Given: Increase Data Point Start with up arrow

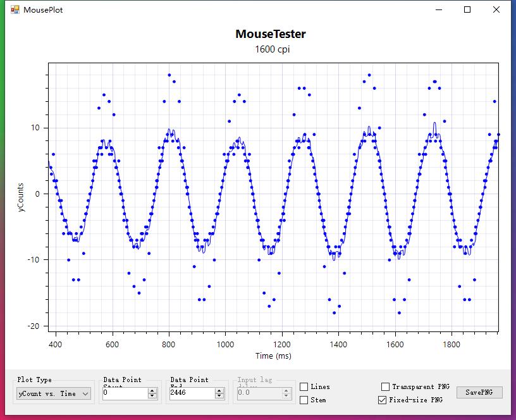Looking at the screenshot, I should (x=152, y=390).
